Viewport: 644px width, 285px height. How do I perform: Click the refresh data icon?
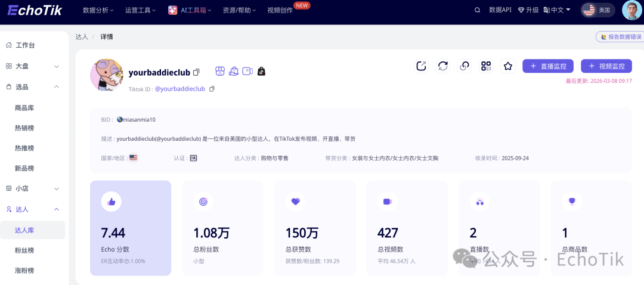tap(442, 66)
